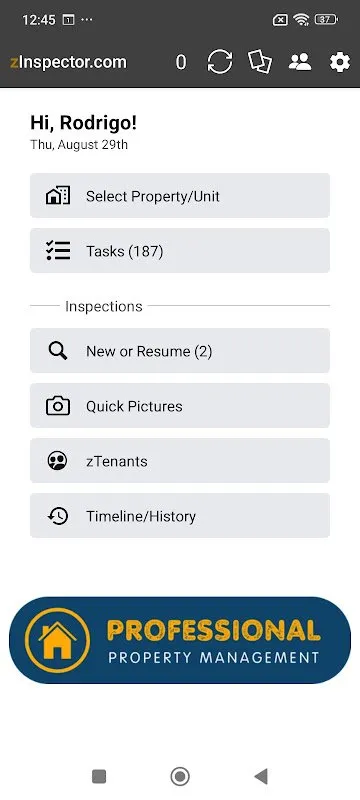
Task: Go to zTenants
Action: click(180, 461)
